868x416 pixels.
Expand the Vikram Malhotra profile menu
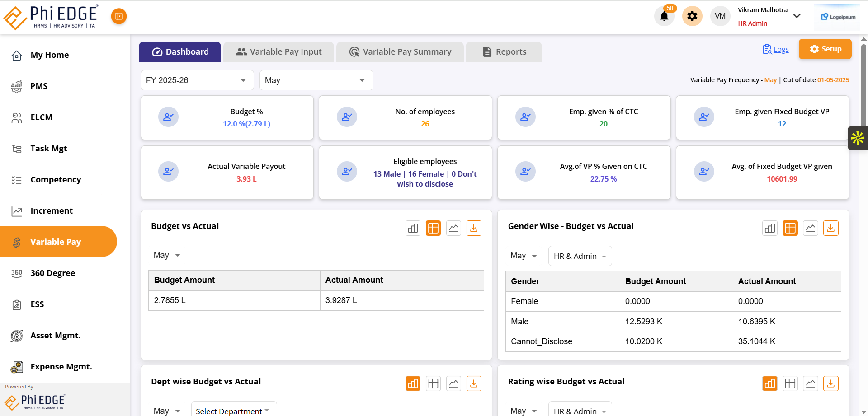click(797, 16)
